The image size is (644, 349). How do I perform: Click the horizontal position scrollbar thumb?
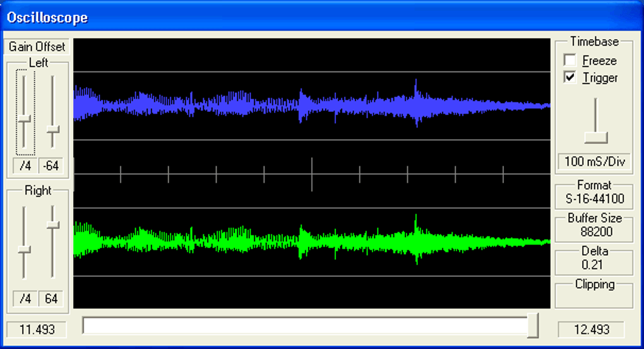(x=533, y=325)
